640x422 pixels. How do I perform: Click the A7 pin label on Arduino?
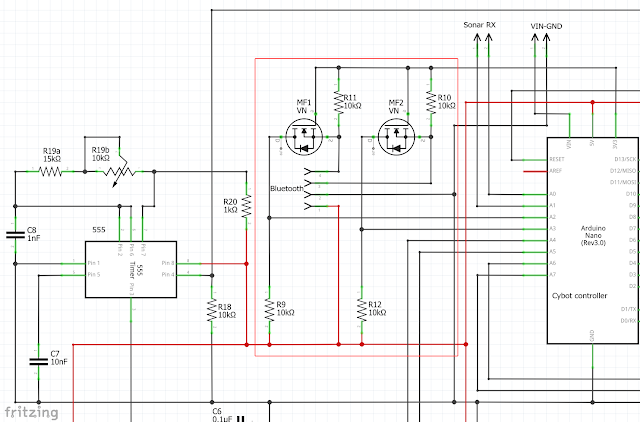pos(553,274)
